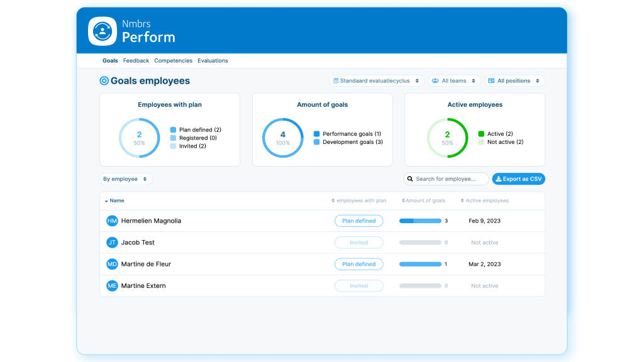Click the magnifier icon in employee search
This screenshot has width=644, height=362.
[x=410, y=179]
